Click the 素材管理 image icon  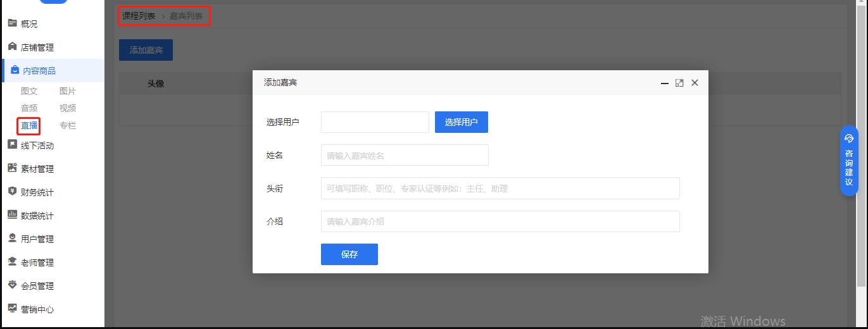coord(12,168)
